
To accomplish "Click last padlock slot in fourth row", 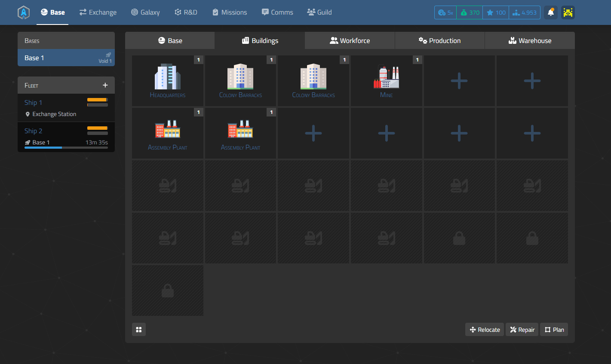I will [x=532, y=238].
